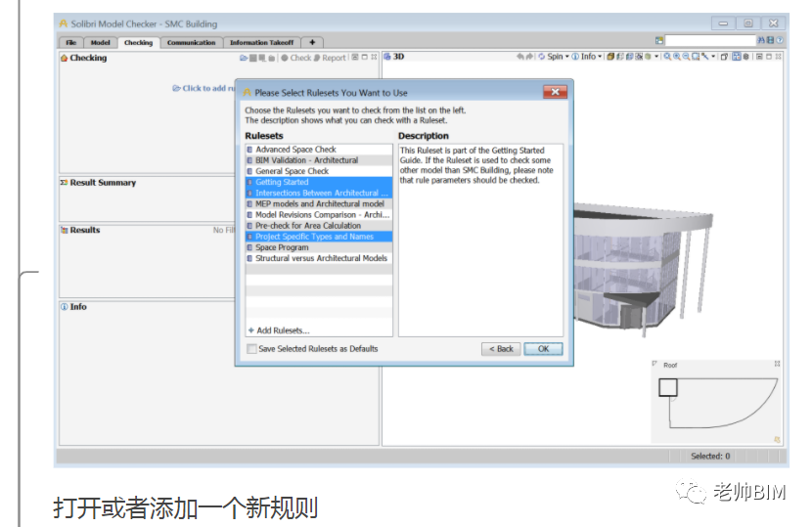Click the zoom out magnifier icon
The width and height of the screenshot is (812, 527).
[686, 57]
